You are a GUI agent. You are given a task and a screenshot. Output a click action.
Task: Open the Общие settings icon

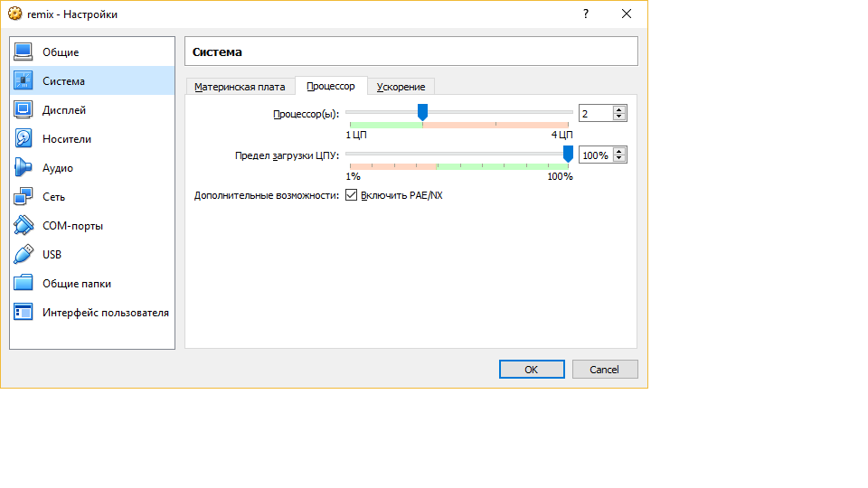24,52
